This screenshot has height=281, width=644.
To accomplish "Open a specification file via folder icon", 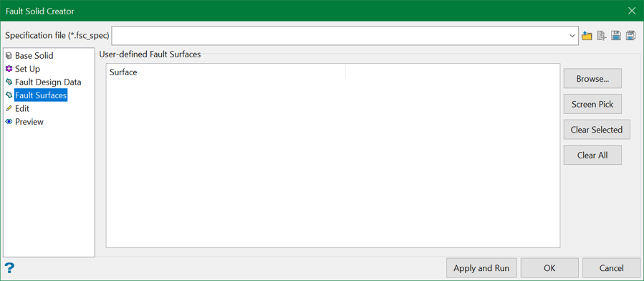I will 587,36.
